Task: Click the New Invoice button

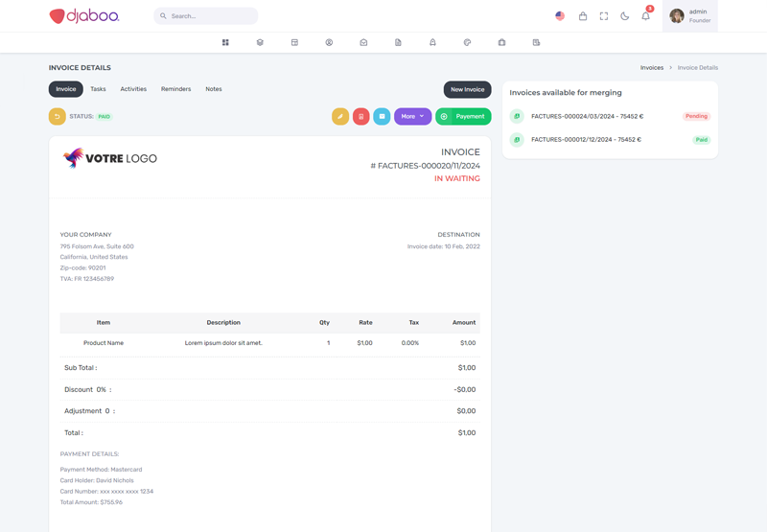Action: [x=467, y=89]
